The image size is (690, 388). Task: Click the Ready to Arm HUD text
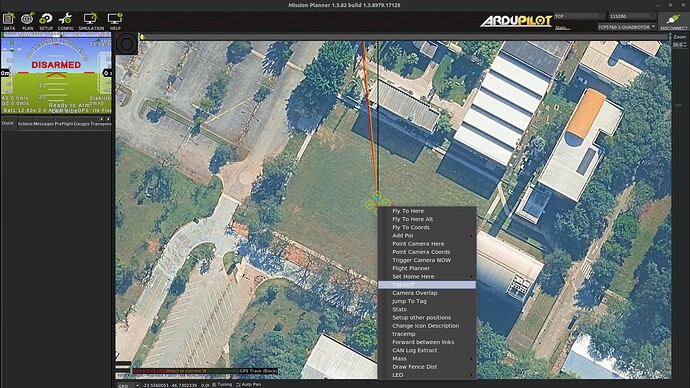[69, 105]
